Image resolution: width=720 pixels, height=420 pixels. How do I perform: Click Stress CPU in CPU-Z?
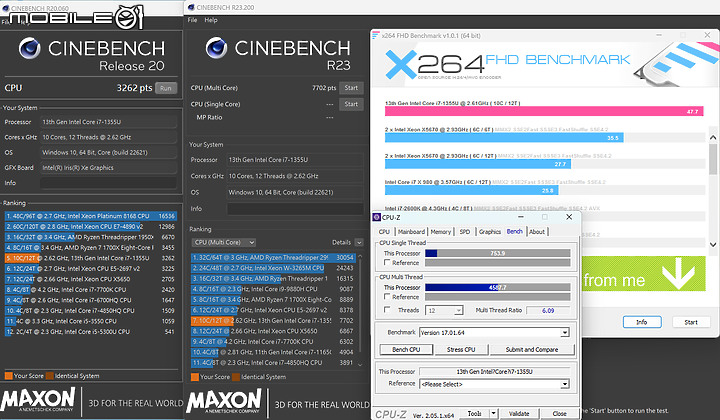461,350
